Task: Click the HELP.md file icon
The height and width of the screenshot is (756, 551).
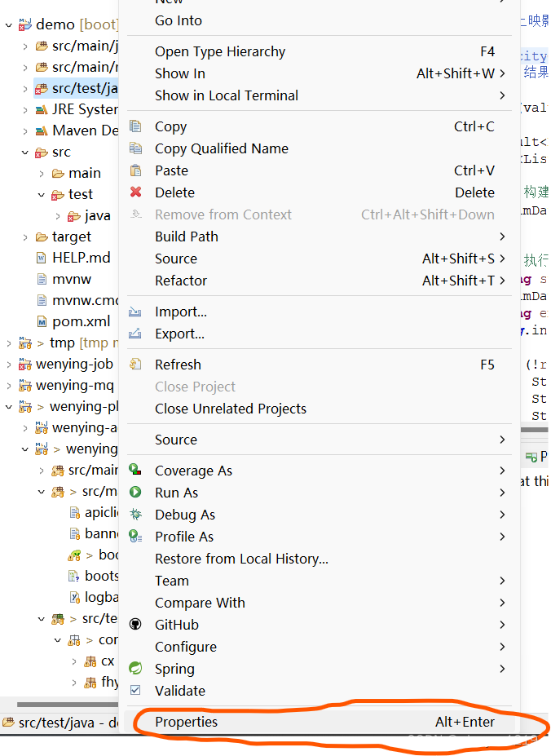Action: click(42, 258)
